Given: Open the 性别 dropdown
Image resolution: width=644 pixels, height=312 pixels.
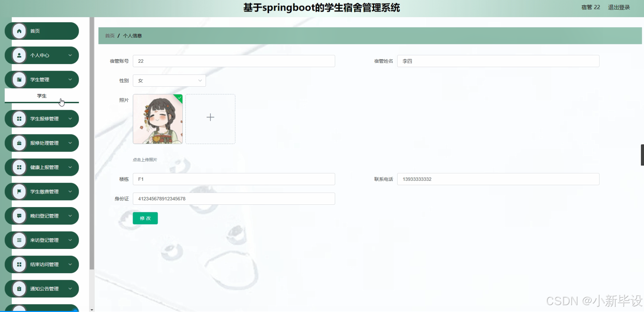Looking at the screenshot, I should click(169, 80).
